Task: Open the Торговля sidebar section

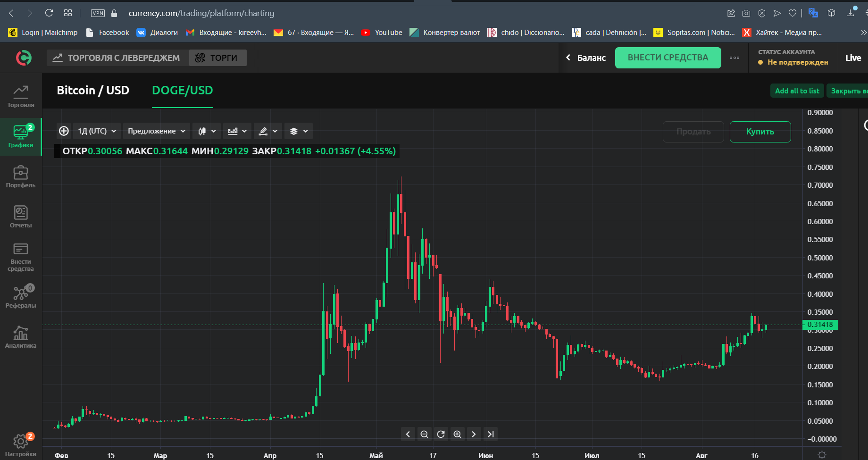Action: click(x=21, y=96)
